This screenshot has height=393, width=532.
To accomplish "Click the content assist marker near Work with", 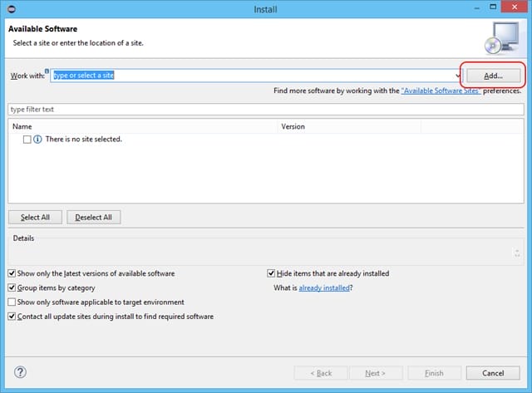I will (47, 71).
